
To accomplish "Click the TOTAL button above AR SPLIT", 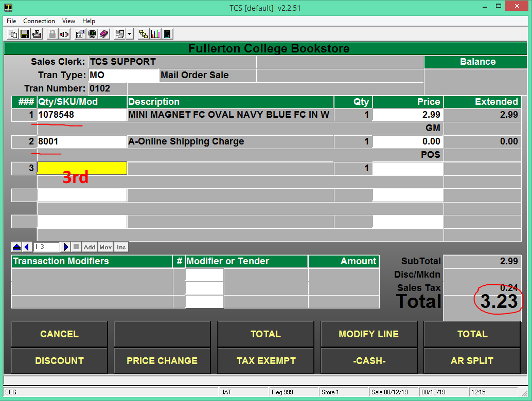I will point(472,334).
